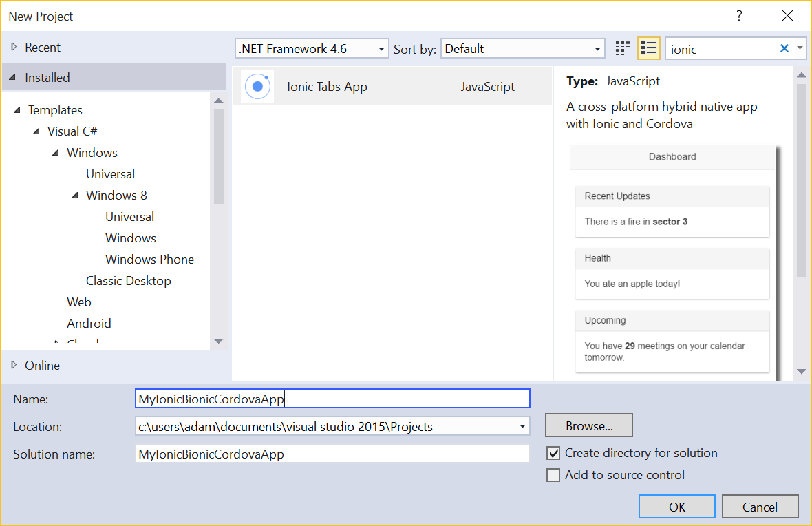
Task: Collapse the Templates tree node
Action: coord(17,110)
